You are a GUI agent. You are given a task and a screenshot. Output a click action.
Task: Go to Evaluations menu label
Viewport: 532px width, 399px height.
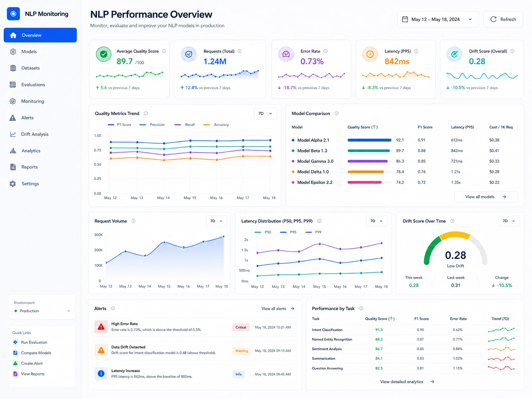pos(33,85)
